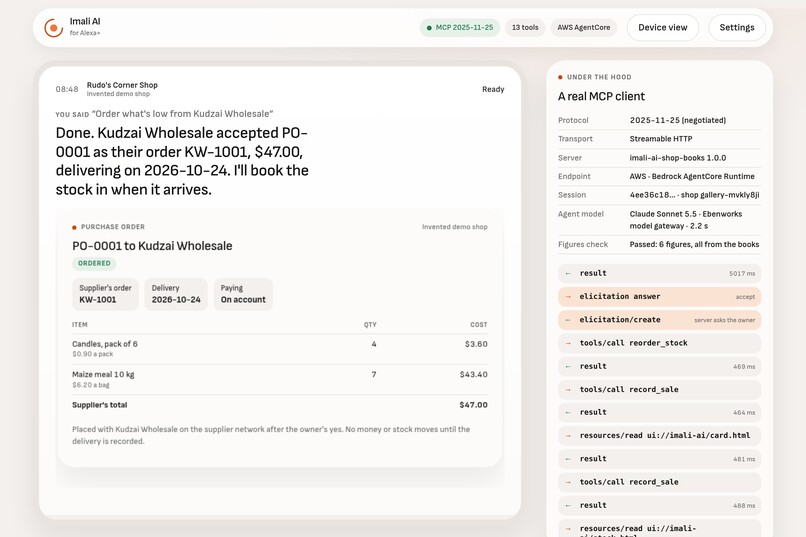Open Settings
The width and height of the screenshot is (806, 537).
(x=737, y=28)
